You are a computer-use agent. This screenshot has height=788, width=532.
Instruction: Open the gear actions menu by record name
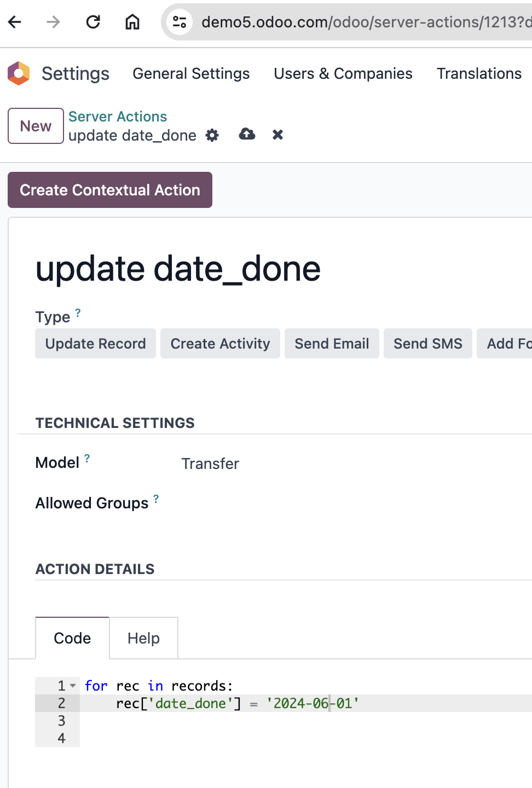[x=212, y=135]
